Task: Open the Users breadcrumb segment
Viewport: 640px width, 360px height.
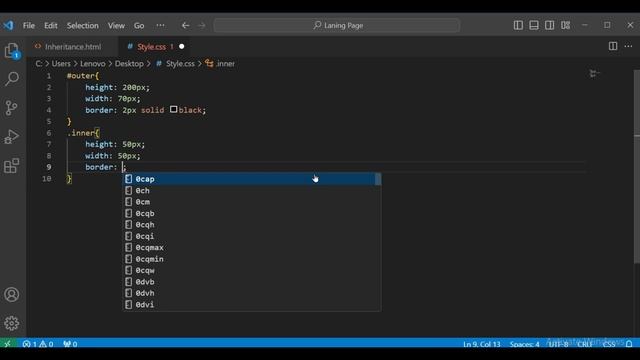Action: 61,64
